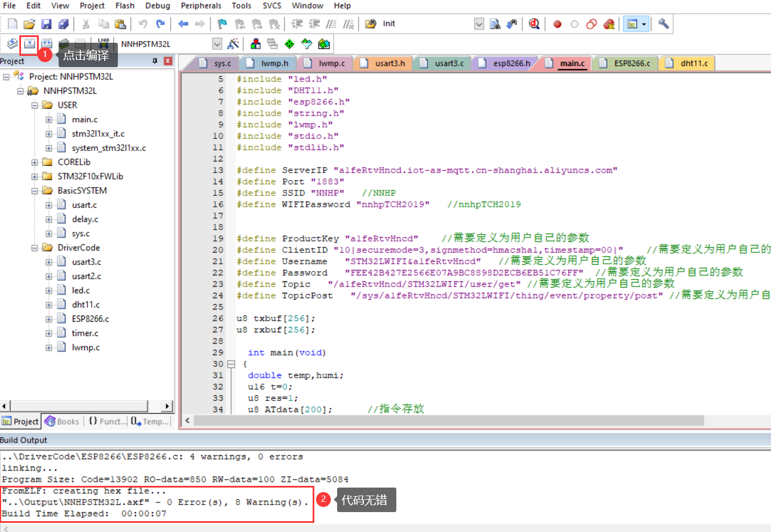Open the find text dropdown showing 'Init'
The image size is (771, 532).
(479, 24)
